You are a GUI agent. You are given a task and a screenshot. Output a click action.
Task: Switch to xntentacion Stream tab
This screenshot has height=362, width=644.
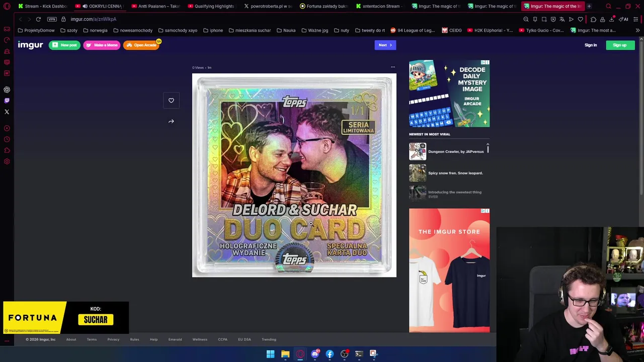coord(379,7)
